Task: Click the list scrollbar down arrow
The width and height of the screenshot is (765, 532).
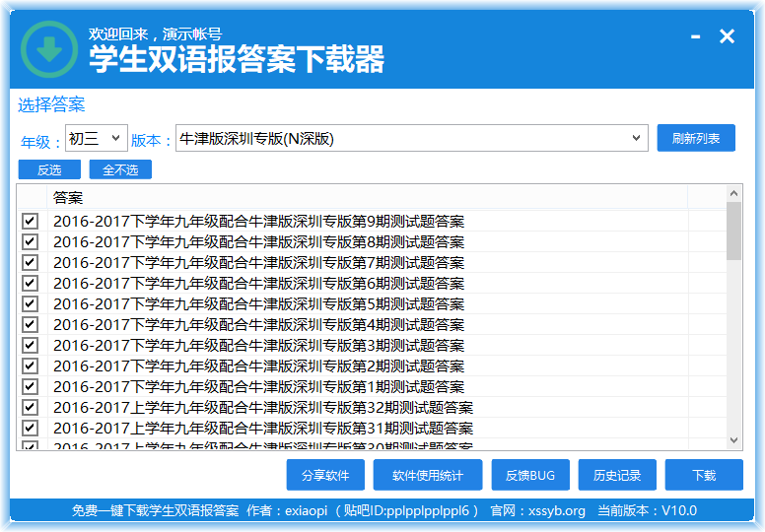Action: [x=733, y=440]
